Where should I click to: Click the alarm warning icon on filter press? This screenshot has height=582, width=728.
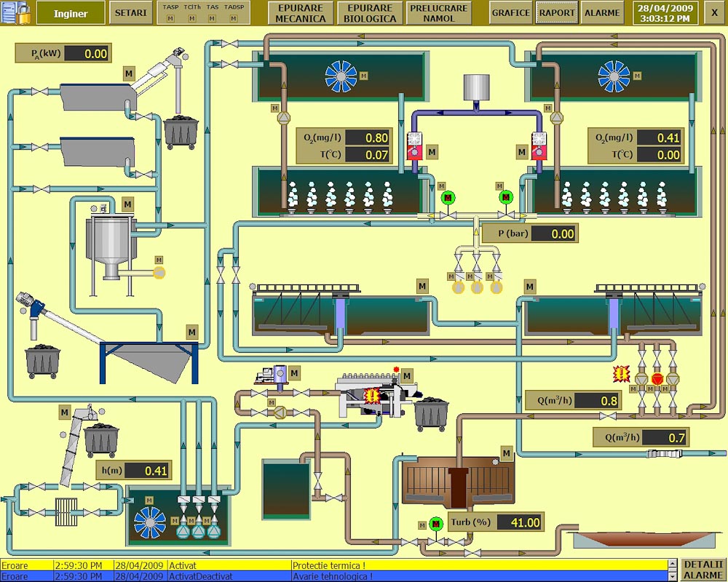[x=373, y=396]
